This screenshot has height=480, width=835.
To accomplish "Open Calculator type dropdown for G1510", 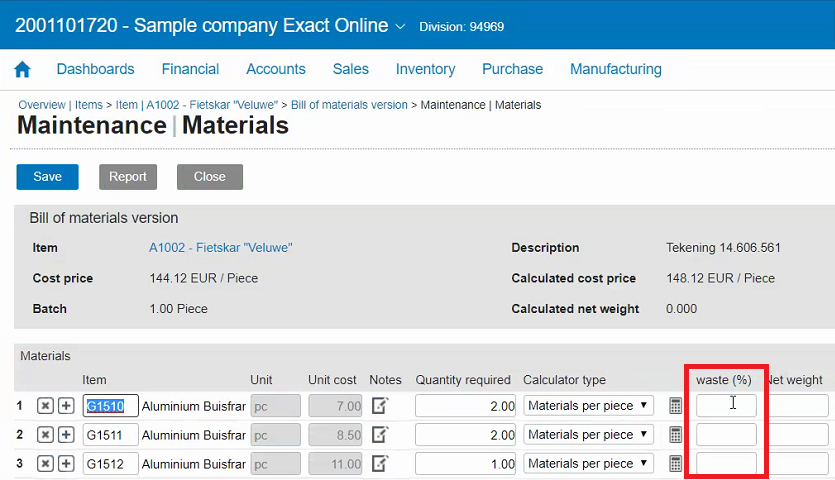I will (588, 406).
